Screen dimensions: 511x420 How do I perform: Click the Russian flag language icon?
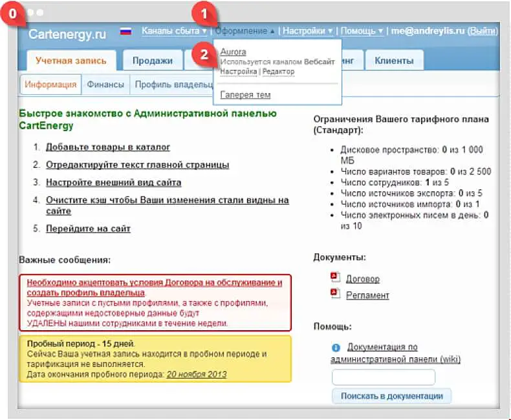pos(125,31)
